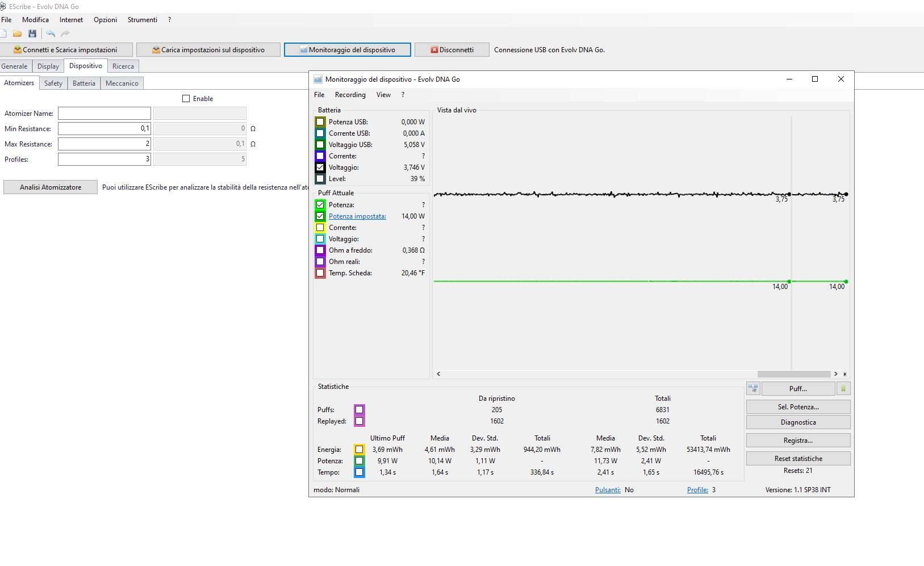
Task: Jump to end of live chart scrollbar
Action: 845,374
